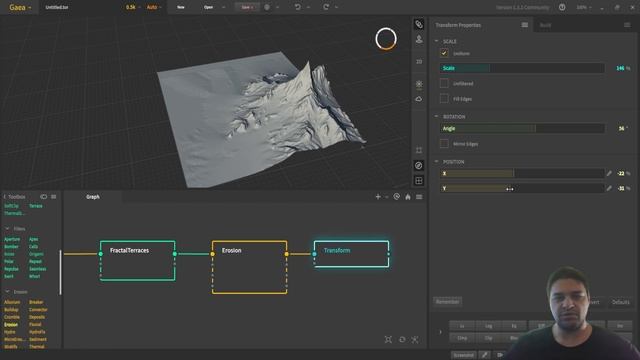Image resolution: width=640 pixels, height=360 pixels.
Task: Click the Defaults button
Action: pos(620,302)
